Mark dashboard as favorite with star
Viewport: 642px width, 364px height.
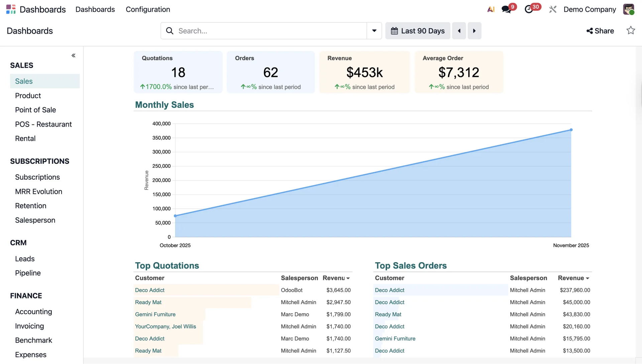click(630, 30)
